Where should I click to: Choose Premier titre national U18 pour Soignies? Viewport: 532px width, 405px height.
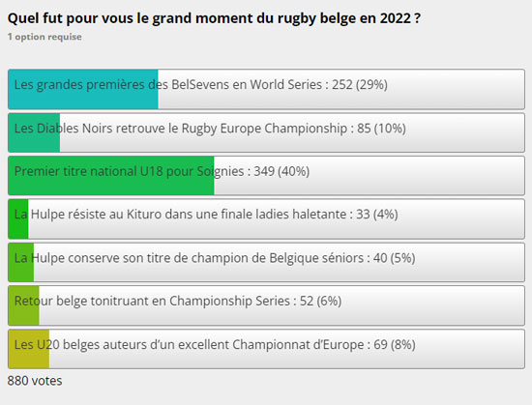click(x=266, y=176)
